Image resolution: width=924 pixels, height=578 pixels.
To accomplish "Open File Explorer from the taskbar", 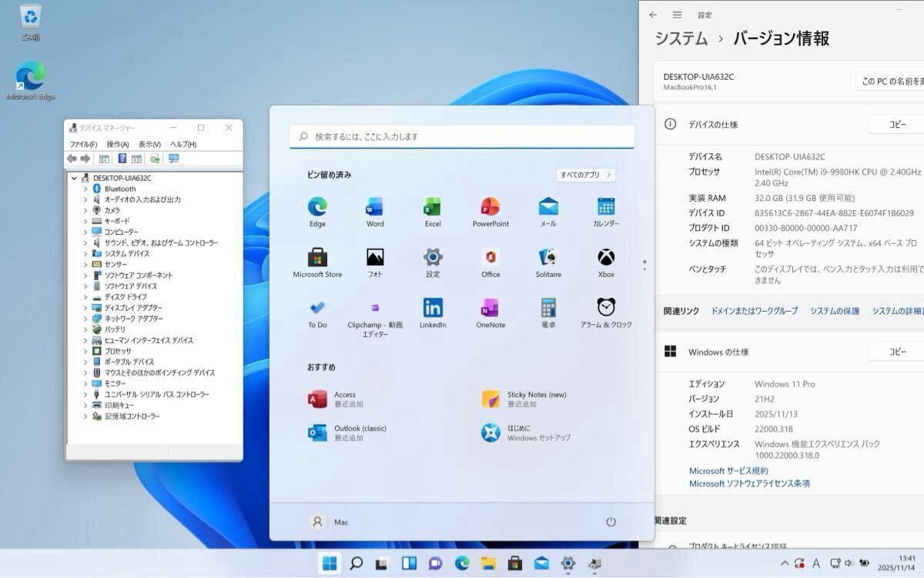I will [x=488, y=563].
